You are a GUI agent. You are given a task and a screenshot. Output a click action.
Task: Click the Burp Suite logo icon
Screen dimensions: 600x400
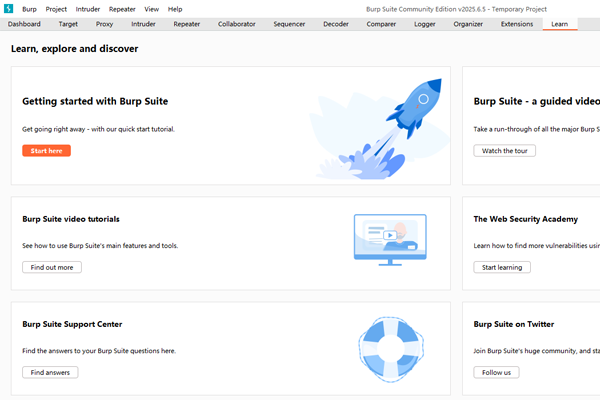point(8,8)
